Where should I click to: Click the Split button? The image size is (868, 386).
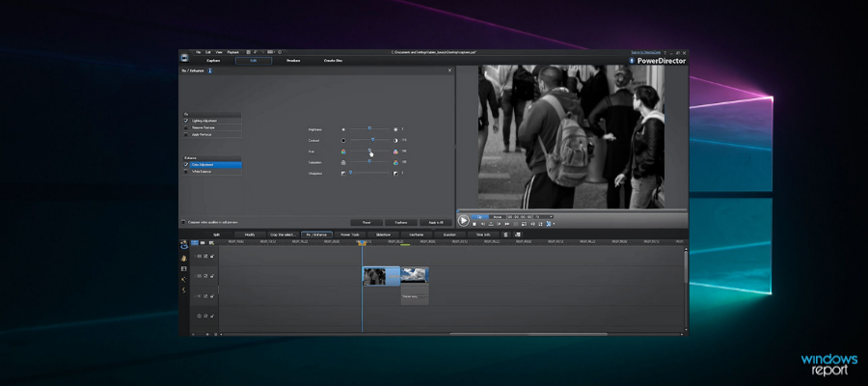pyautogui.click(x=216, y=234)
